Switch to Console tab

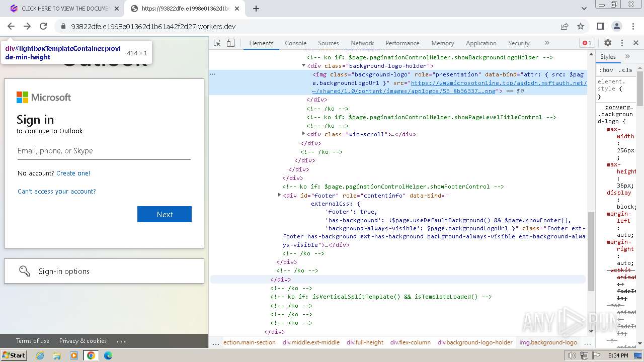click(x=295, y=43)
